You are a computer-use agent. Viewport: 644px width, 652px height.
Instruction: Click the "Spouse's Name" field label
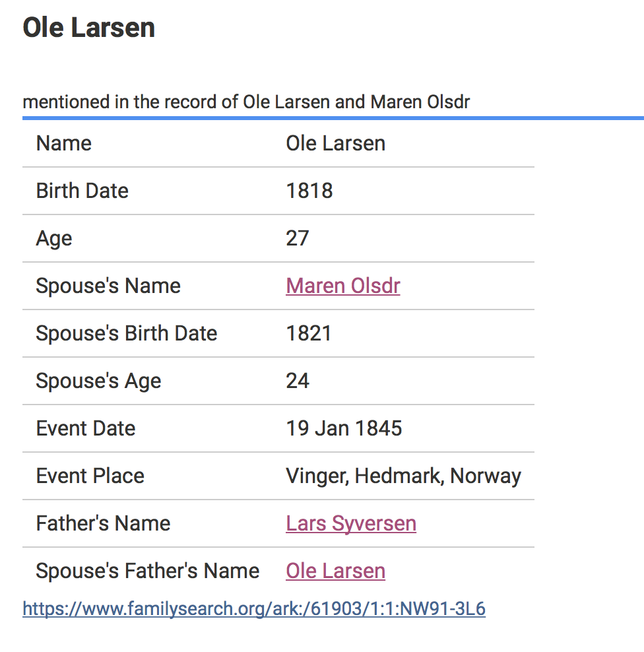coord(108,286)
